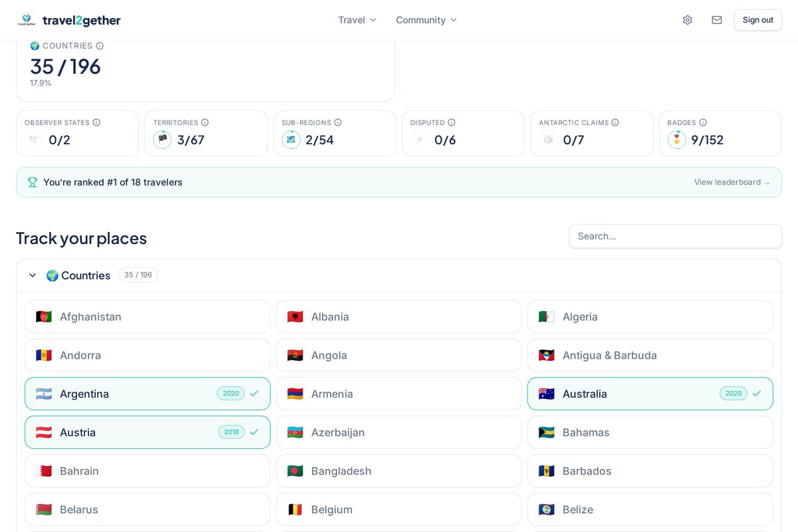This screenshot has width=798, height=532.
Task: Change Argentina's 2020 year badge
Action: click(x=231, y=394)
